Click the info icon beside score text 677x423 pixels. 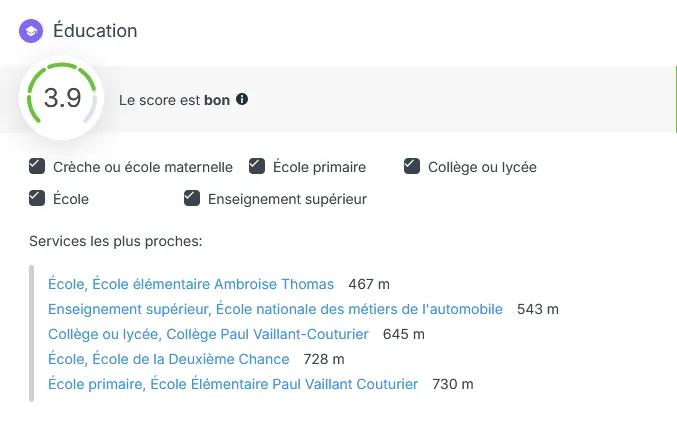coord(242,100)
